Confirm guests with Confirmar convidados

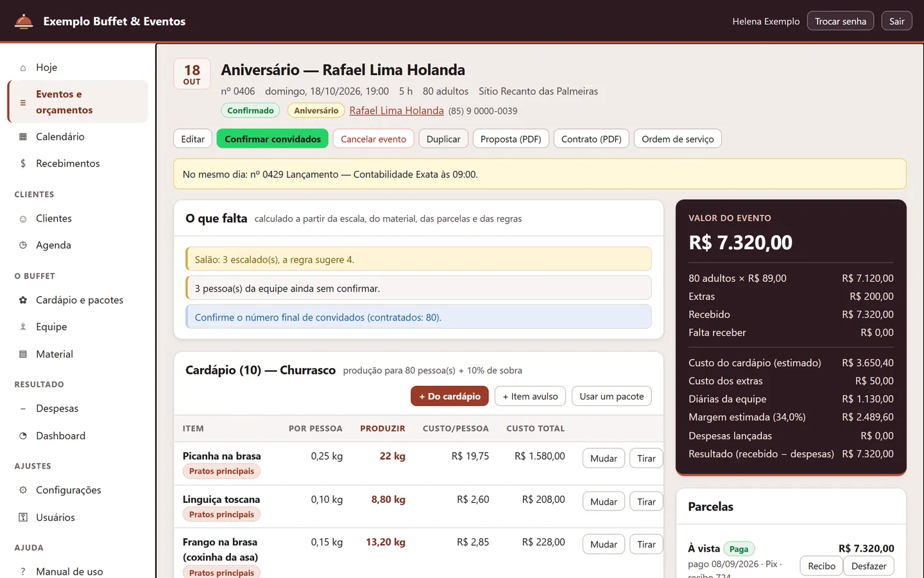coord(273,139)
